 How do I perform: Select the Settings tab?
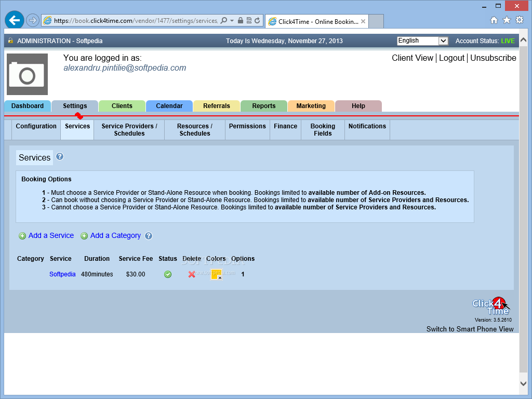click(x=75, y=106)
